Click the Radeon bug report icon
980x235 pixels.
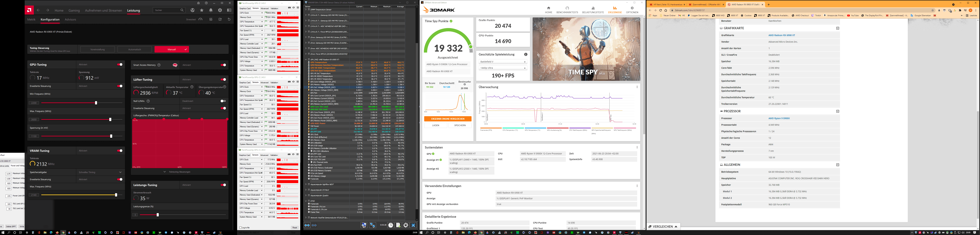click(199, 3)
